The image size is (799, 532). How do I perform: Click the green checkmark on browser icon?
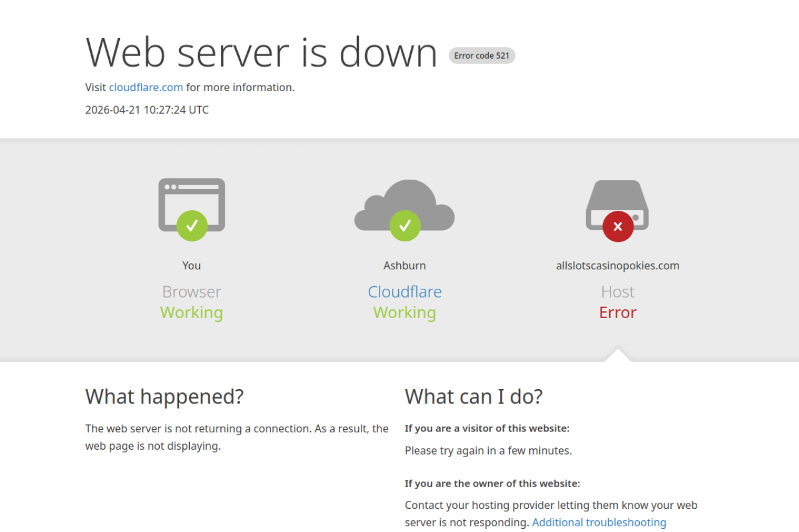pyautogui.click(x=192, y=226)
